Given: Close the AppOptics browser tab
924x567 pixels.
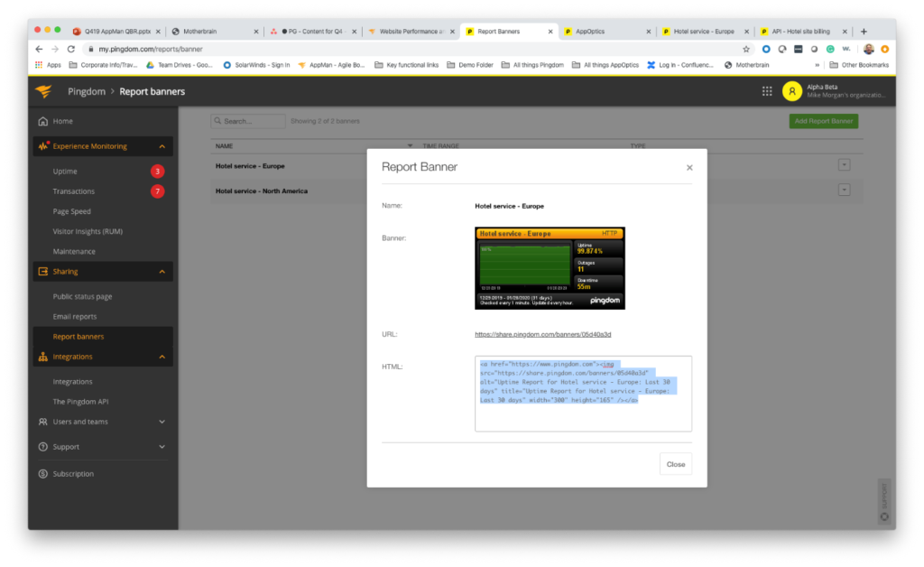Looking at the screenshot, I should pyautogui.click(x=648, y=32).
